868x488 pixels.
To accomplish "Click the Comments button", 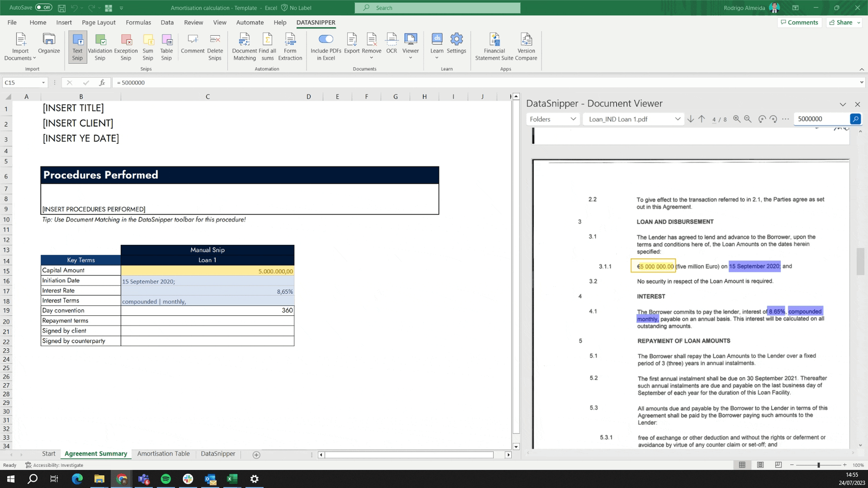I will pyautogui.click(x=799, y=22).
